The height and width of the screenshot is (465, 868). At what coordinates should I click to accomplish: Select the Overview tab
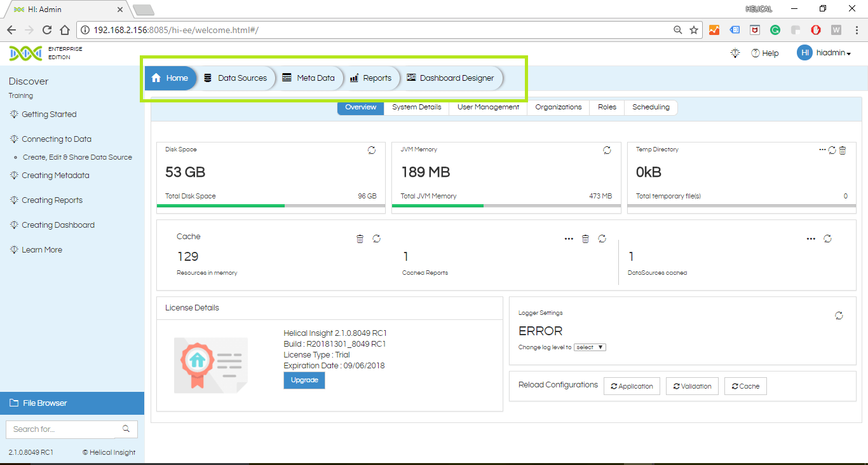360,108
